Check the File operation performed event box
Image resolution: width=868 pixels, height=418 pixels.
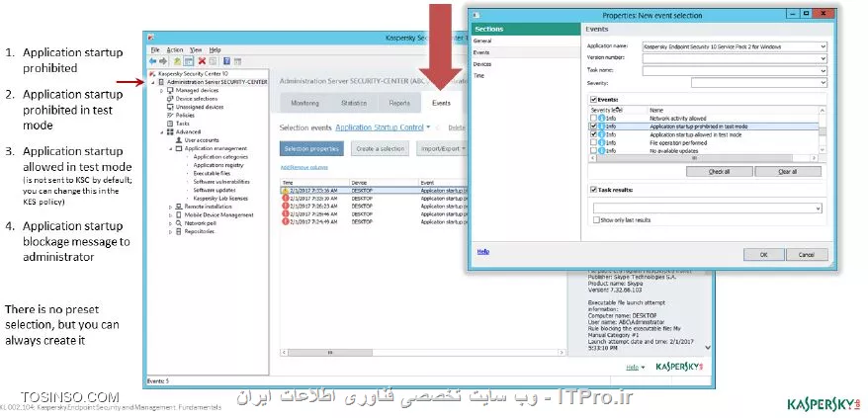click(594, 143)
